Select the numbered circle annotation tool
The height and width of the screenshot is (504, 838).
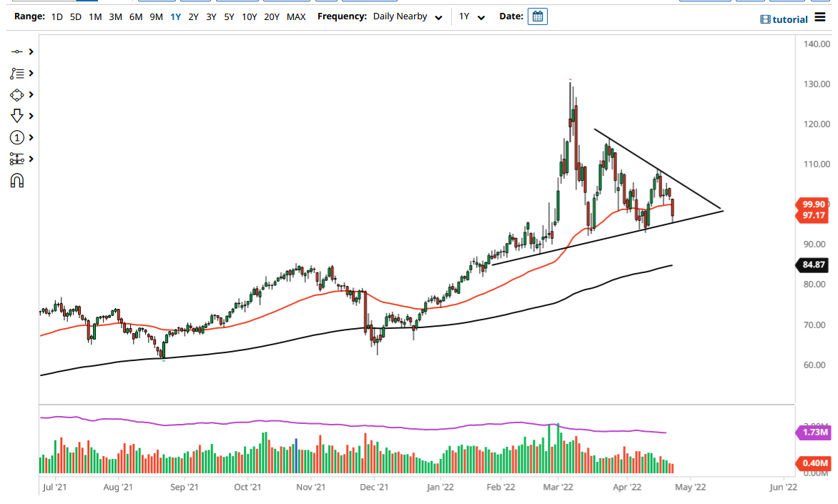(16, 137)
